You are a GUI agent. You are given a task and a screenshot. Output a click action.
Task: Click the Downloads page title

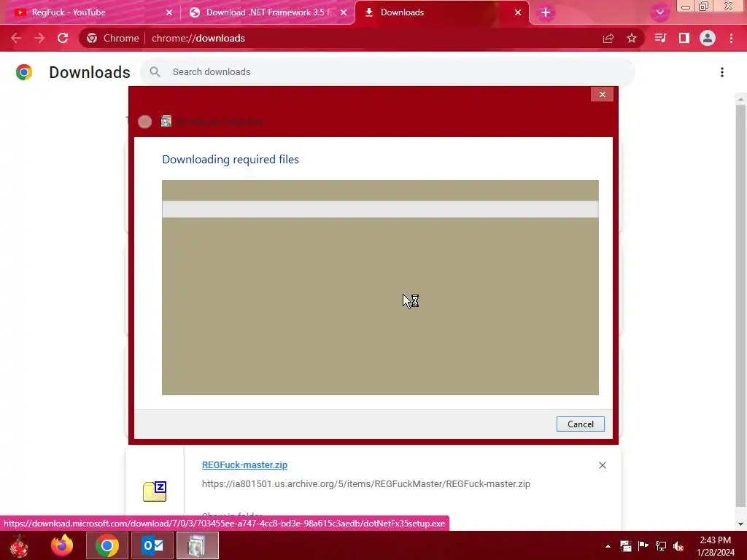tap(90, 72)
